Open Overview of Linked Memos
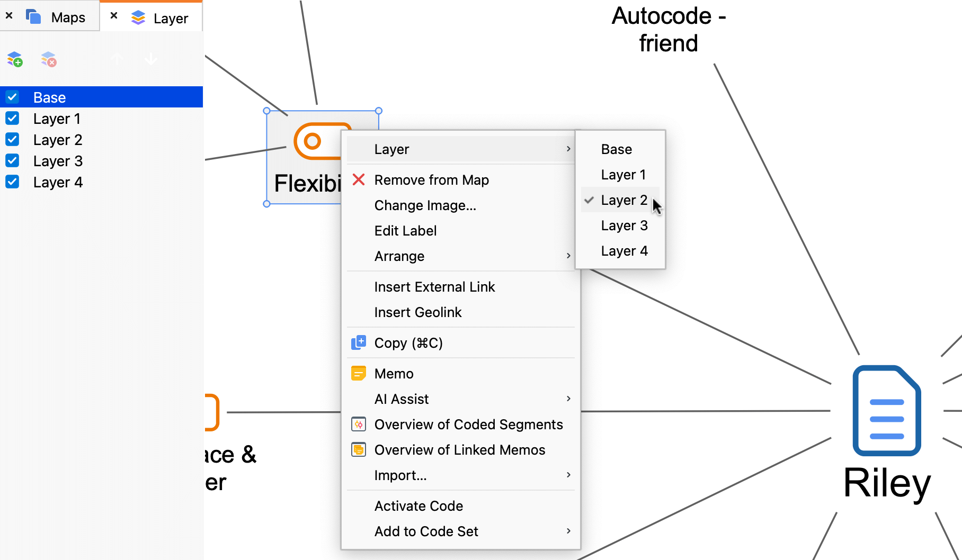The width and height of the screenshot is (962, 560). point(460,450)
